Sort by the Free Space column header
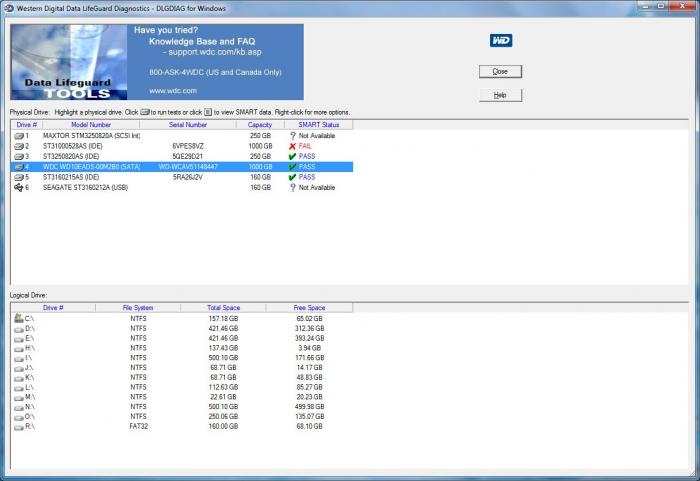Image resolution: width=700 pixels, height=481 pixels. coord(309,308)
